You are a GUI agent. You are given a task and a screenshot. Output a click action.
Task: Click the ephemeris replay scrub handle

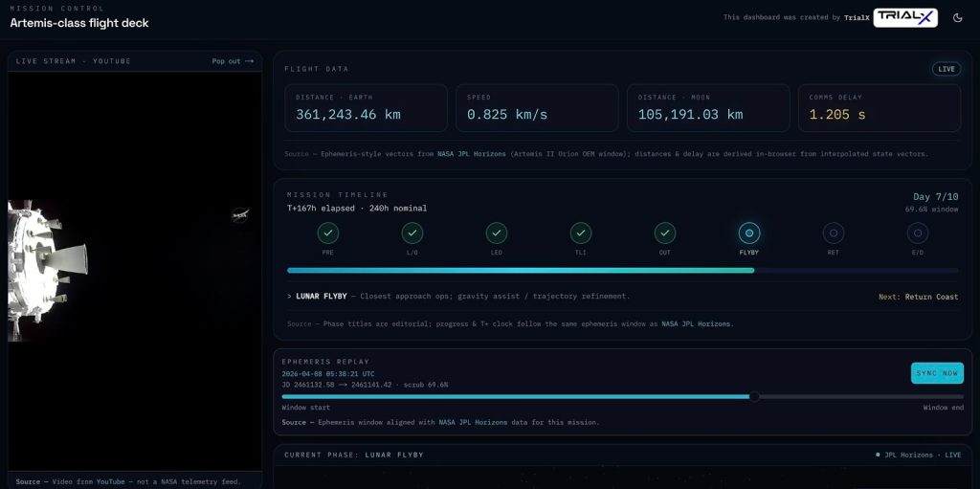point(754,396)
